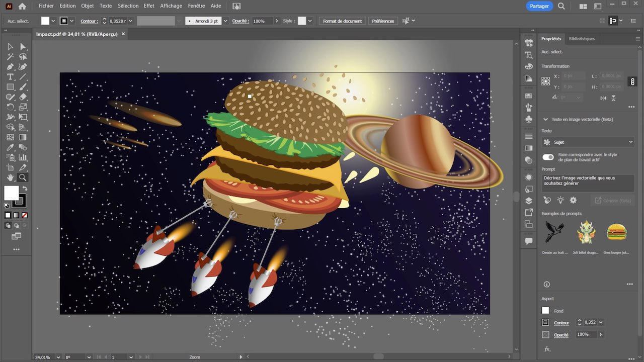Toggle match active artboard style switch
644x362 pixels.
[x=548, y=157]
